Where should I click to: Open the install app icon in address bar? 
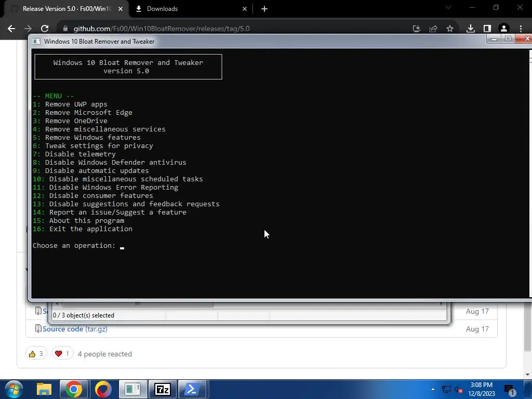tap(416, 29)
